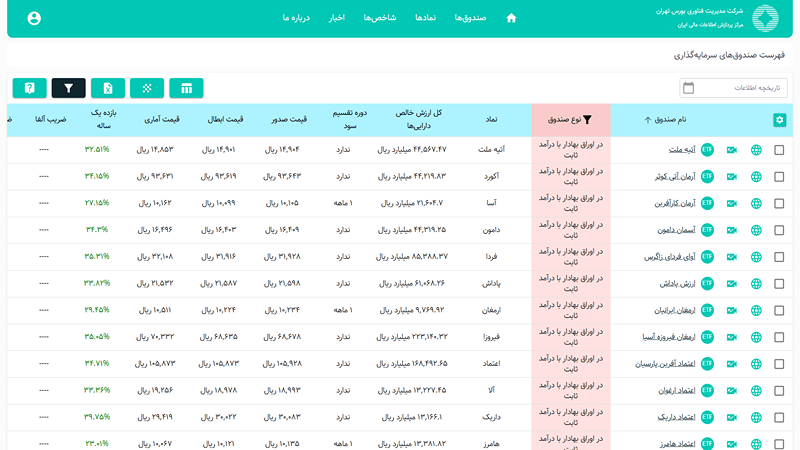Open the شاخص‌ها menu item

380,18
